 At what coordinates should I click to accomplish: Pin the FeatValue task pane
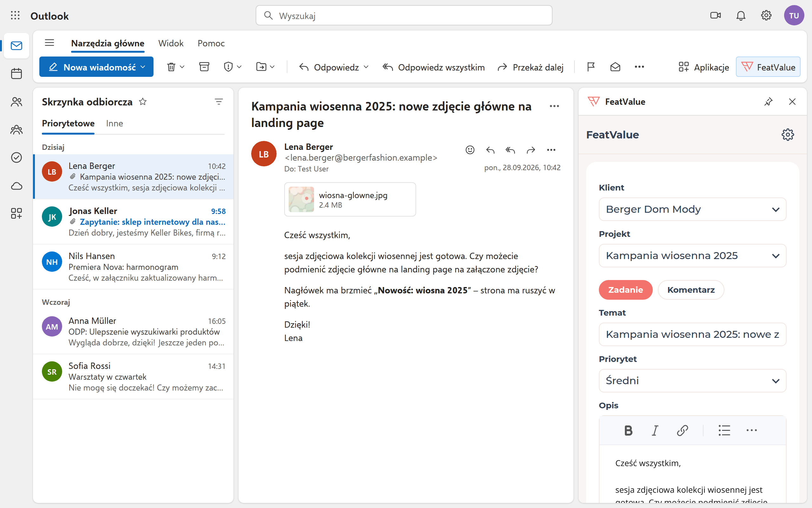pyautogui.click(x=768, y=102)
